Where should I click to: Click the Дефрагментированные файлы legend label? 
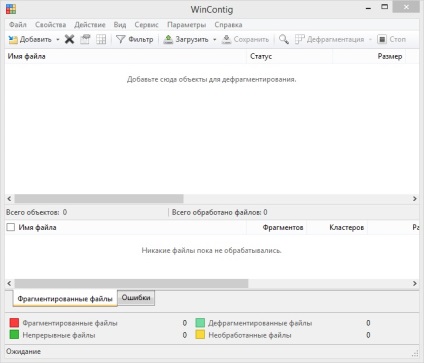tap(260, 323)
